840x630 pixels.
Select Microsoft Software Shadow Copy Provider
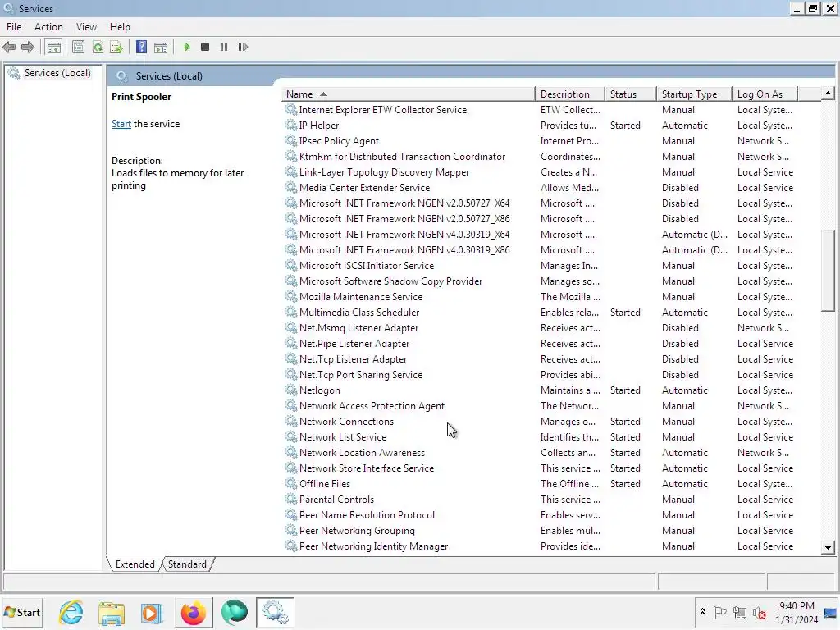pyautogui.click(x=390, y=281)
